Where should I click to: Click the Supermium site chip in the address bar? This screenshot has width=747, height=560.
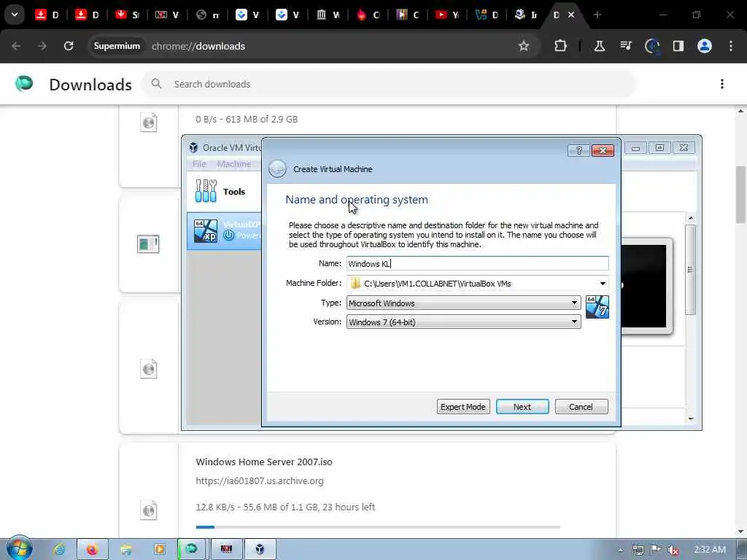(x=117, y=46)
